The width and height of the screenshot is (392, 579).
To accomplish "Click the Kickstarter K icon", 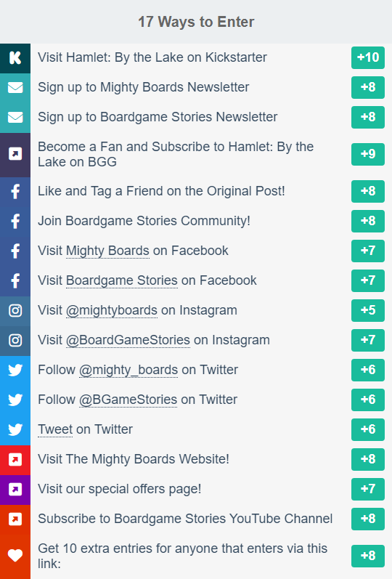I will (15, 57).
